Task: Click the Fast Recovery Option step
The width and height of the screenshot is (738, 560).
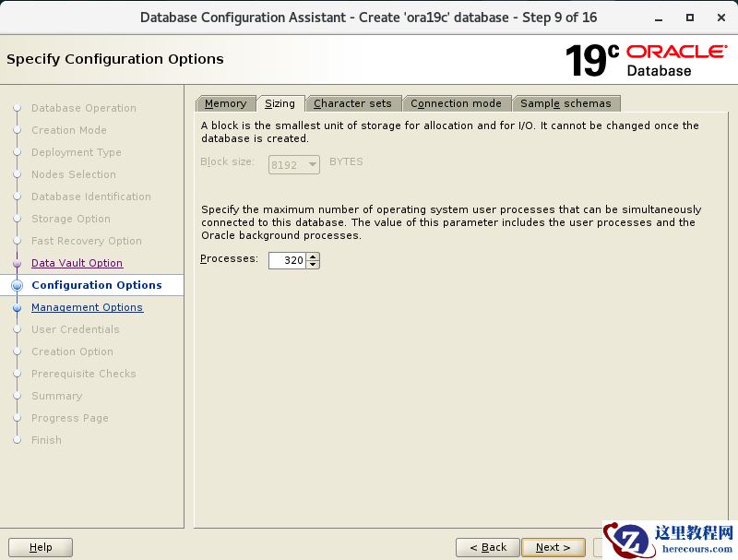Action: point(87,241)
